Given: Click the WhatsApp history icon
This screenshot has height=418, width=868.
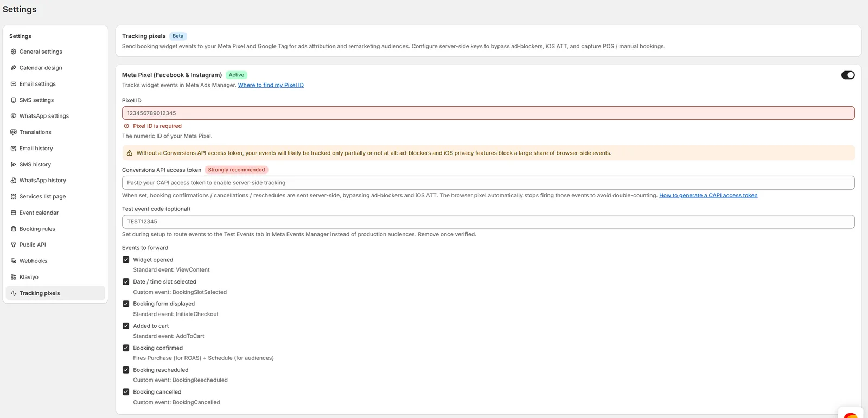Looking at the screenshot, I should tap(14, 181).
